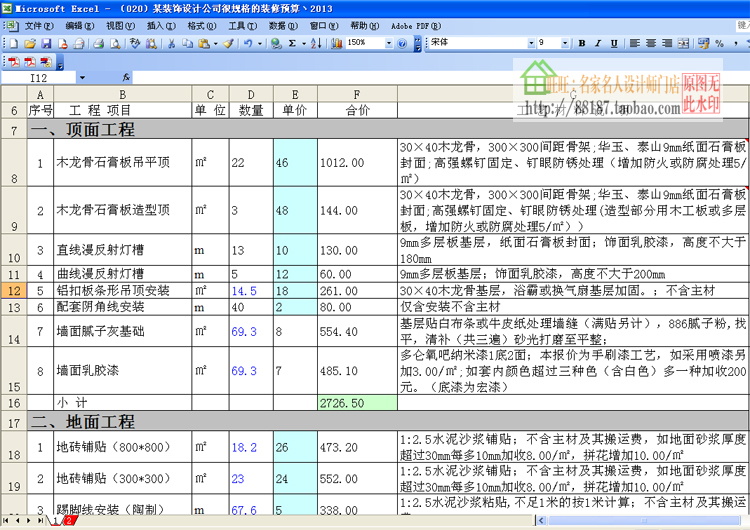The width and height of the screenshot is (750, 530).
Task: Create a new blank workbook
Action: (x=13, y=44)
